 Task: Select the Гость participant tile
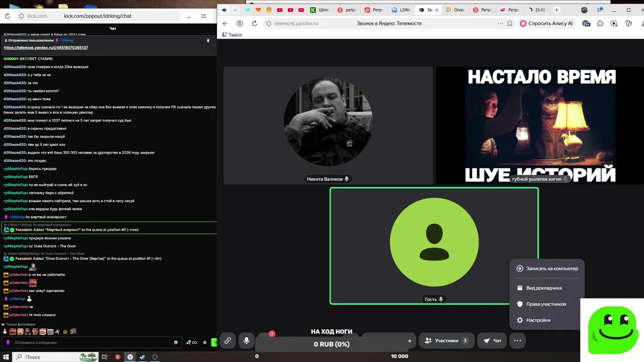[x=434, y=246]
